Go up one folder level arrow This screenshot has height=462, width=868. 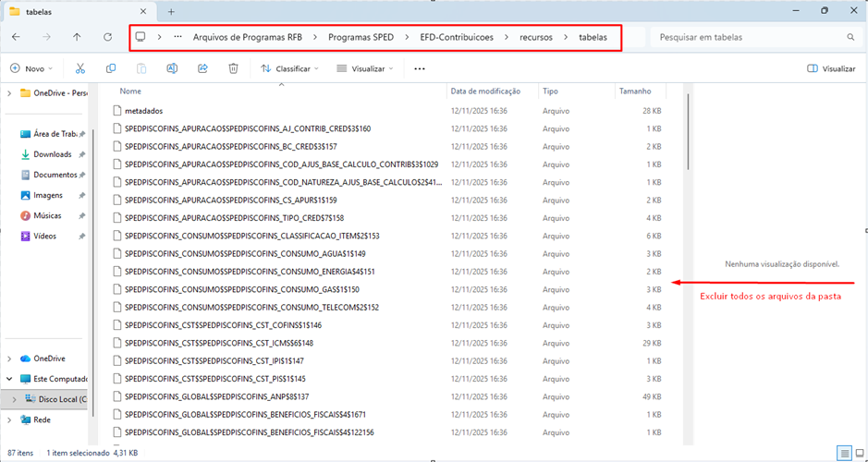[x=77, y=37]
